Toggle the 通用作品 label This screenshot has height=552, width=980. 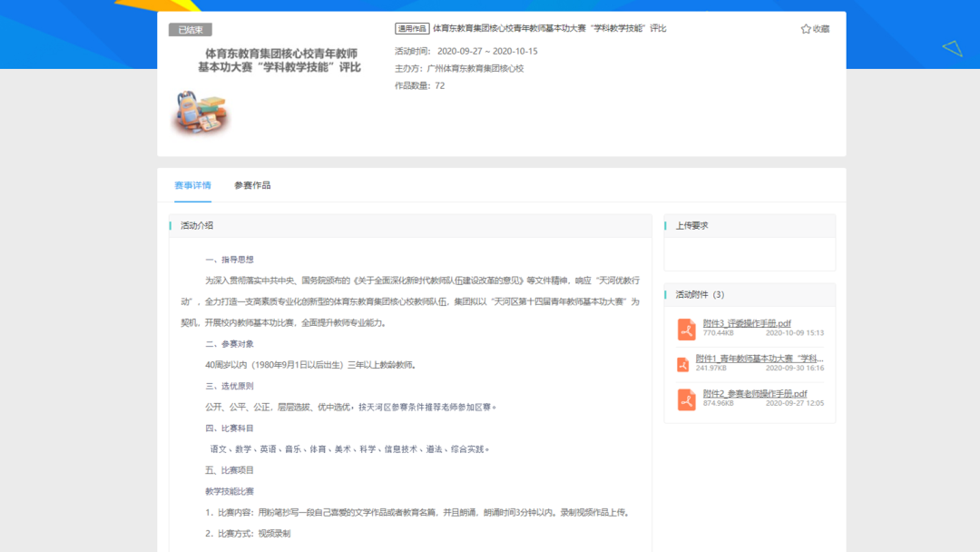pyautogui.click(x=412, y=28)
